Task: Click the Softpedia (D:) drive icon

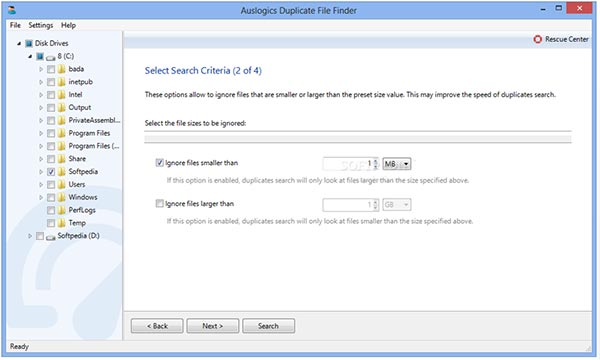Action: point(51,237)
